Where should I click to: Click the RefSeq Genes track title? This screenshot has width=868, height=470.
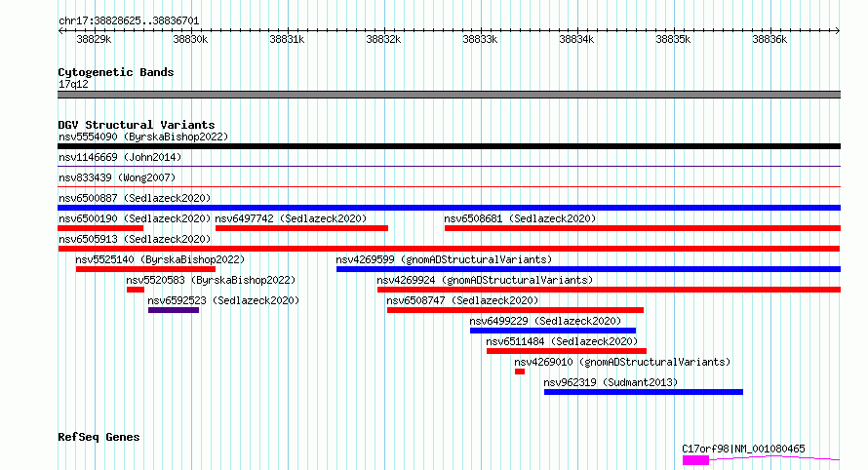click(x=99, y=437)
